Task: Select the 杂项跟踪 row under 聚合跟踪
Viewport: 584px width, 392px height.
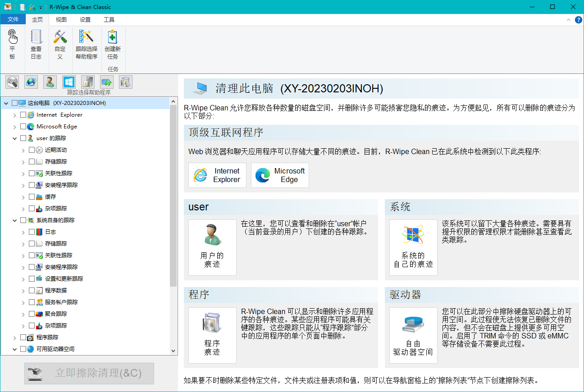Action: point(56,326)
